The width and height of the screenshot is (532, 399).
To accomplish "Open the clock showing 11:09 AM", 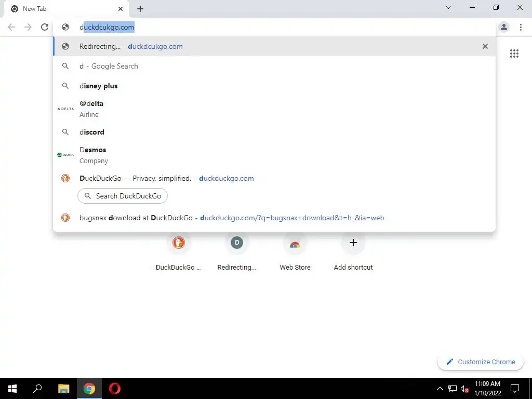I will coord(487,389).
